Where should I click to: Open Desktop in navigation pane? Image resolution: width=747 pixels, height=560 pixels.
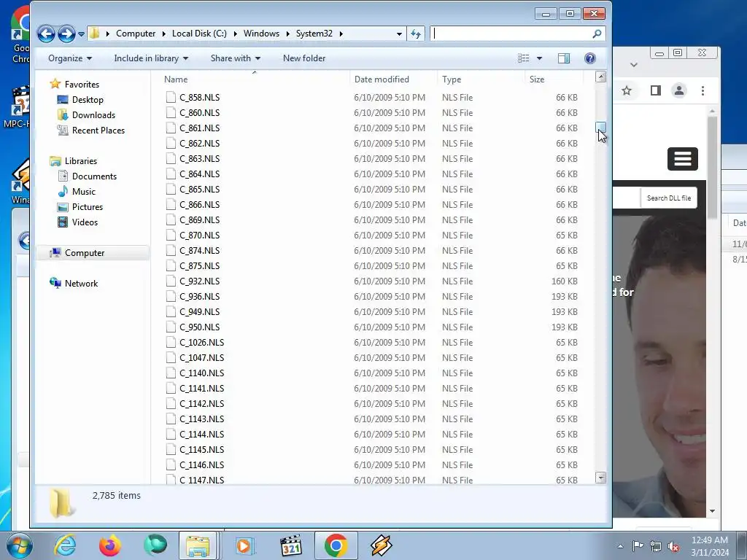[x=88, y=99]
